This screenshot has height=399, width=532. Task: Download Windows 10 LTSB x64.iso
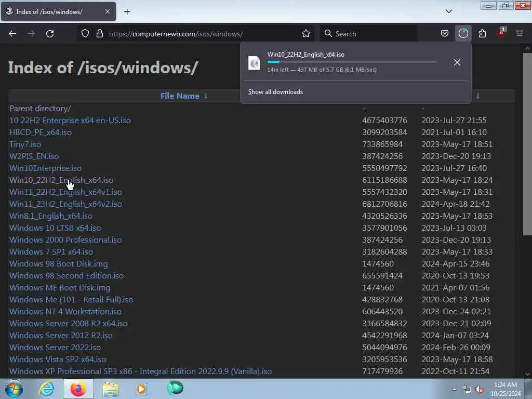tap(55, 228)
